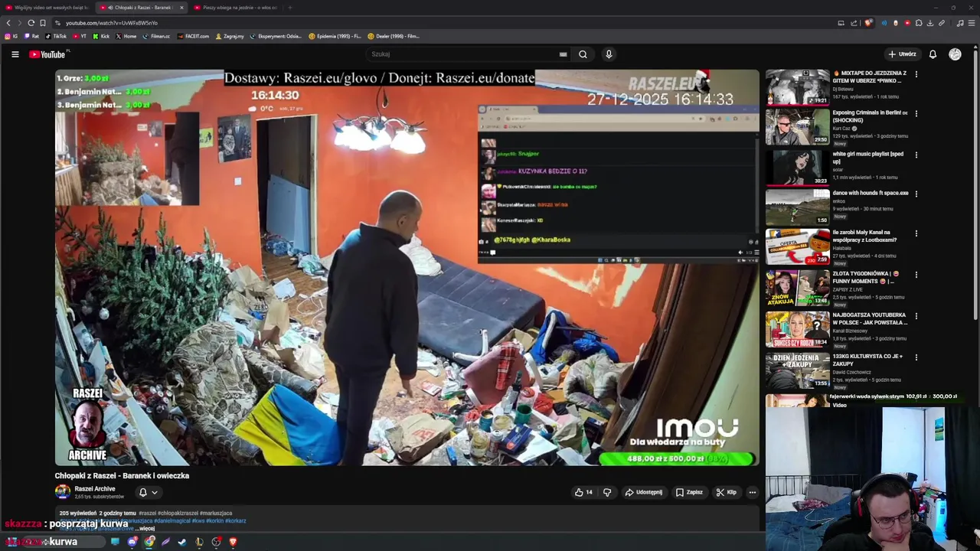Open a new browser tab
This screenshot has height=551, width=980.
pos(289,8)
